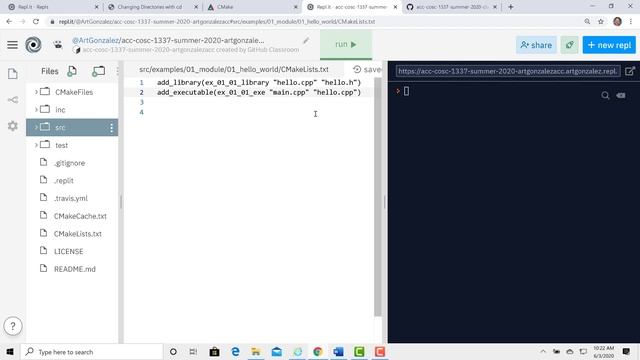Open the Files sidebar panel
The image size is (640, 360).
(13, 74)
